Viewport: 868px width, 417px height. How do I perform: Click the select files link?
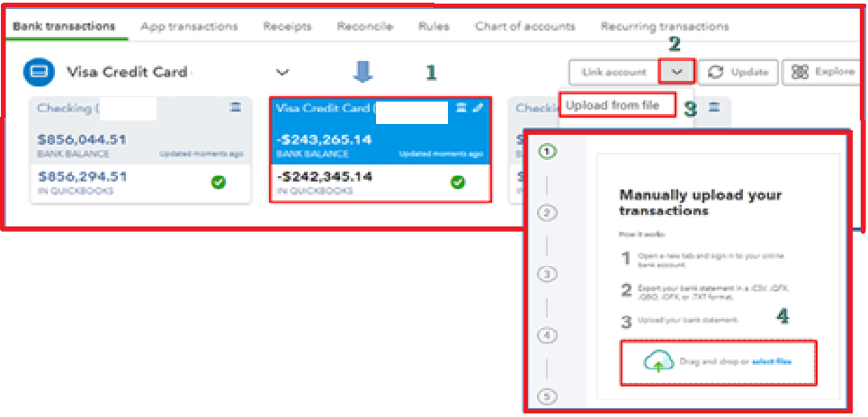[772, 361]
